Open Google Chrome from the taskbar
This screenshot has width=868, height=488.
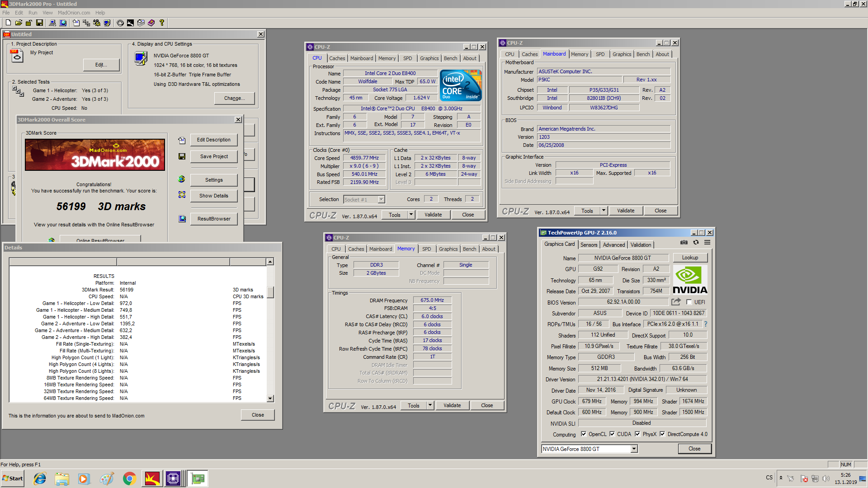point(129,479)
